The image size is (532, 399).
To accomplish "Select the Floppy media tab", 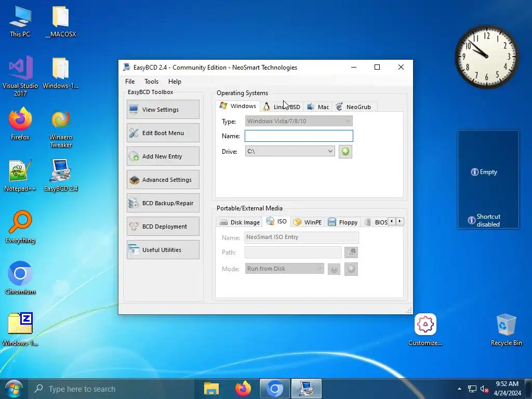I will click(343, 222).
